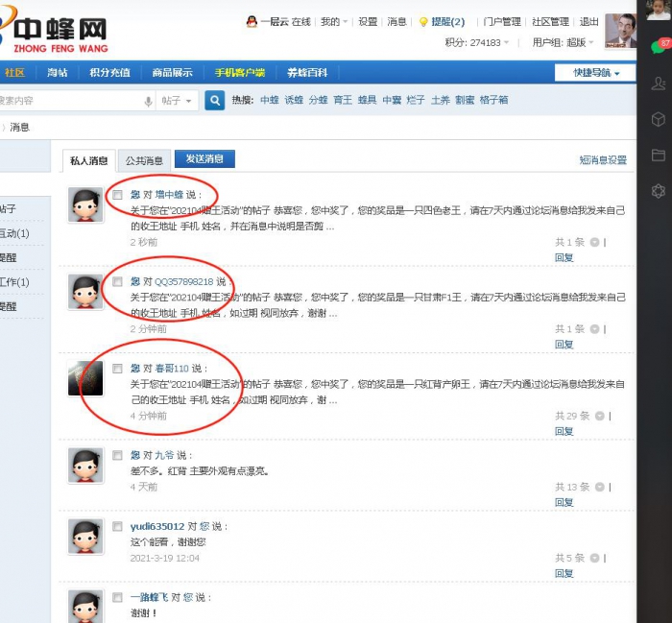
Task: Click the settings gear in dark sidebar
Action: pyautogui.click(x=659, y=190)
